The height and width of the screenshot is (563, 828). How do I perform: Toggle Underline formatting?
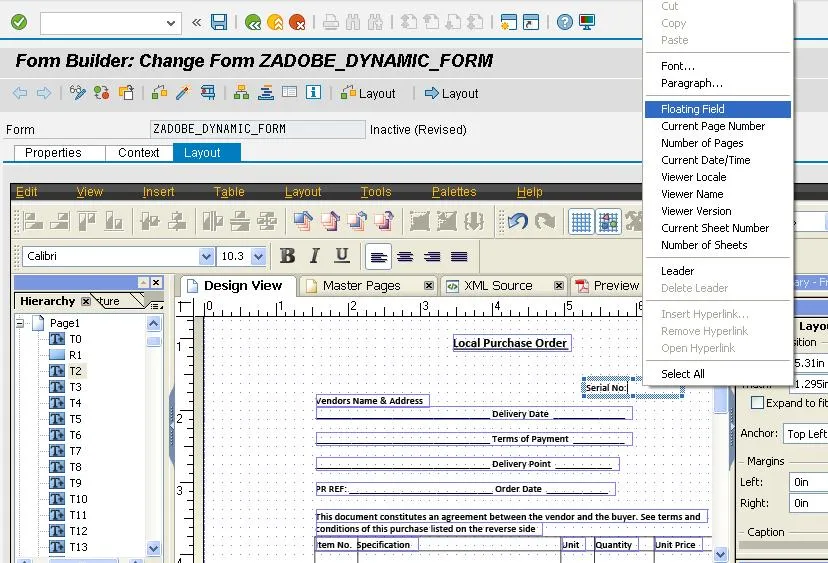342,256
